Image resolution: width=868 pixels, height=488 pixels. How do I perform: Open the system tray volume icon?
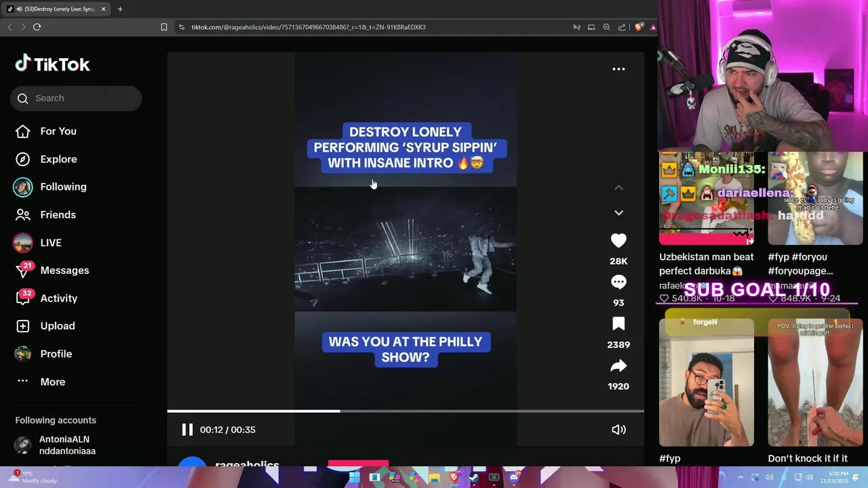[808, 477]
